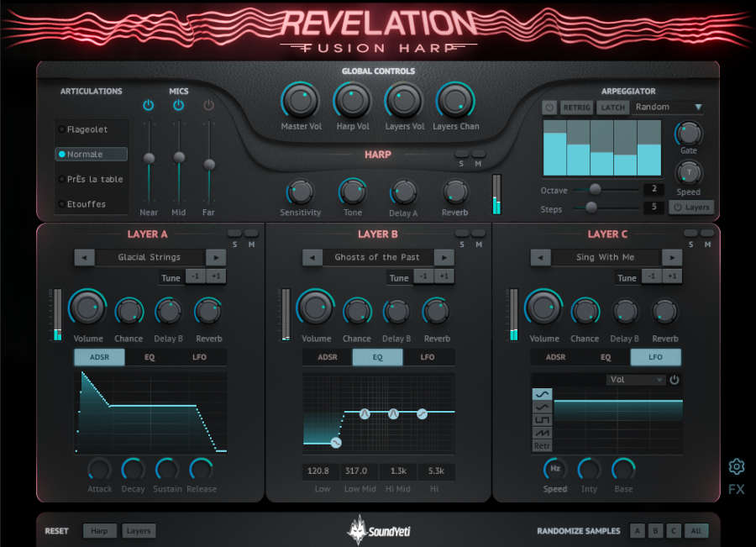
Task: Open the Random arpeggiator mode dropdown
Action: coord(668,107)
